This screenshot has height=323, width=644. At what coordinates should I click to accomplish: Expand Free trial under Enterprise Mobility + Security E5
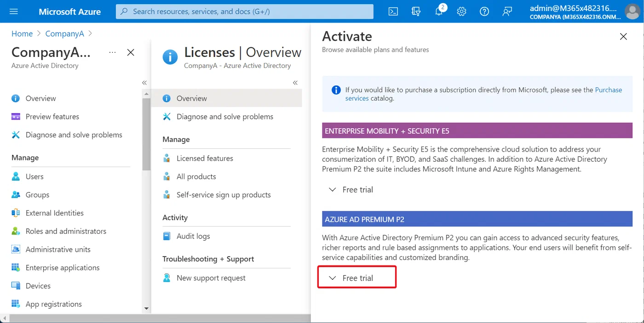tap(351, 190)
